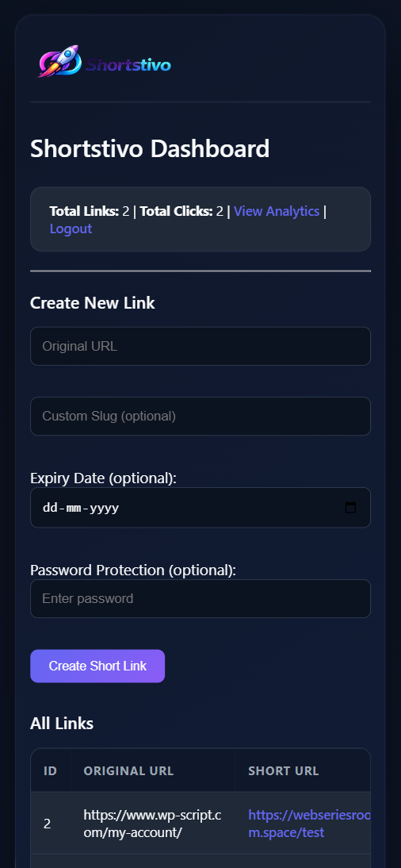Select the row with ID 2

pos(200,823)
